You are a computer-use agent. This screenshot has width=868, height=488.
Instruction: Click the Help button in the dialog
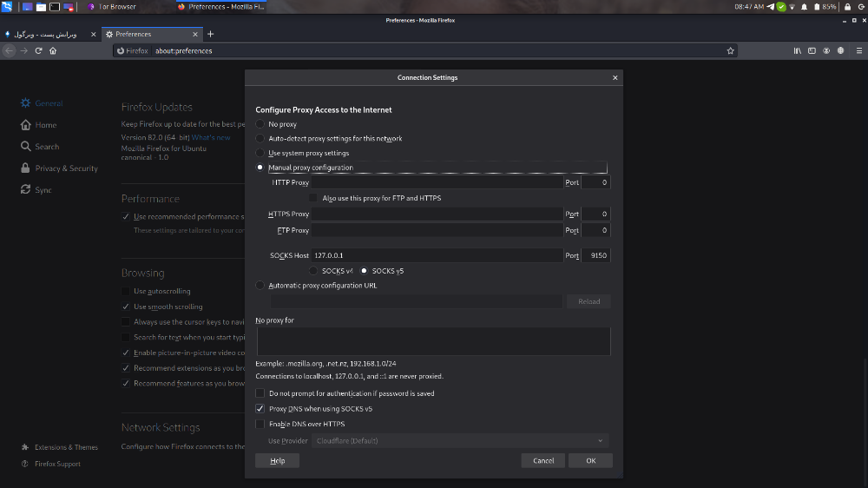[278, 460]
